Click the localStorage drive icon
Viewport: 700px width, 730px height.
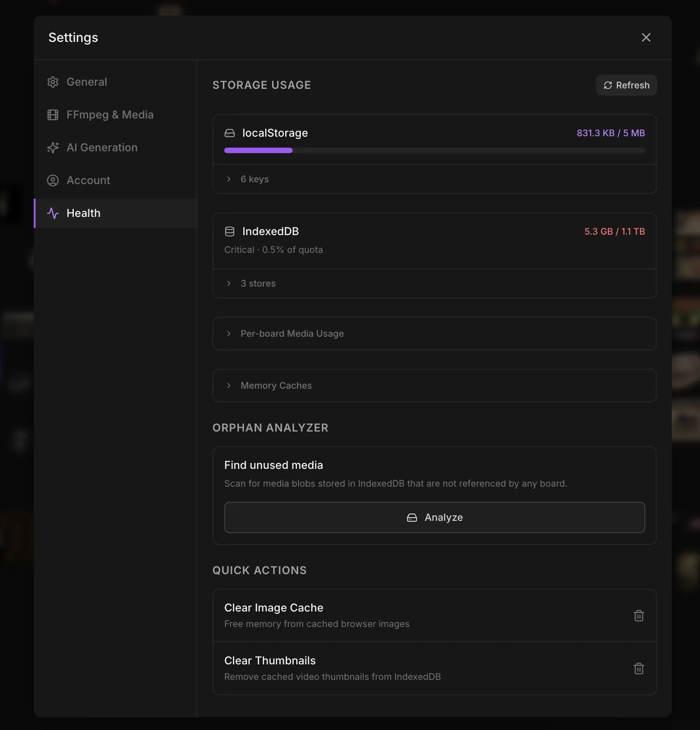click(230, 133)
